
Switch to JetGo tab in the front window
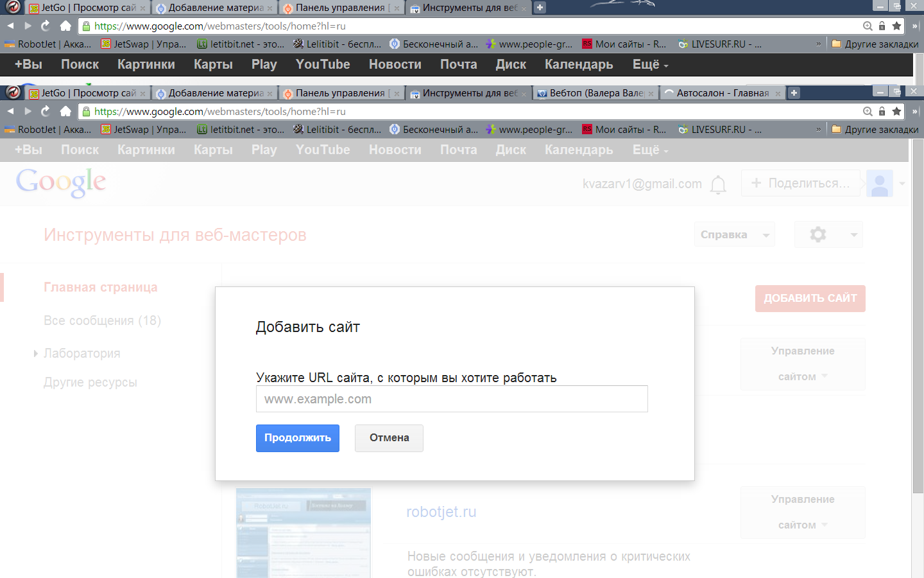[87, 93]
